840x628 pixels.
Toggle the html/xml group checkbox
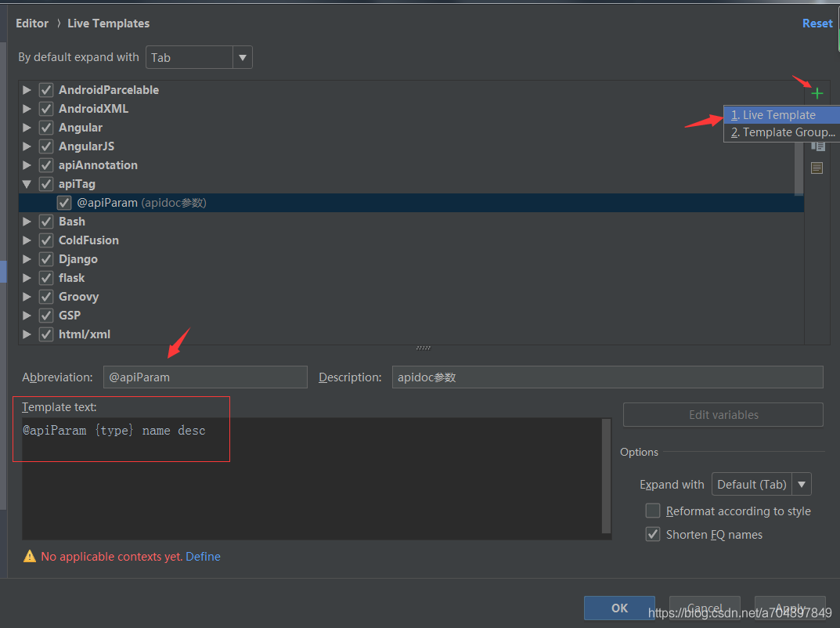[46, 334]
